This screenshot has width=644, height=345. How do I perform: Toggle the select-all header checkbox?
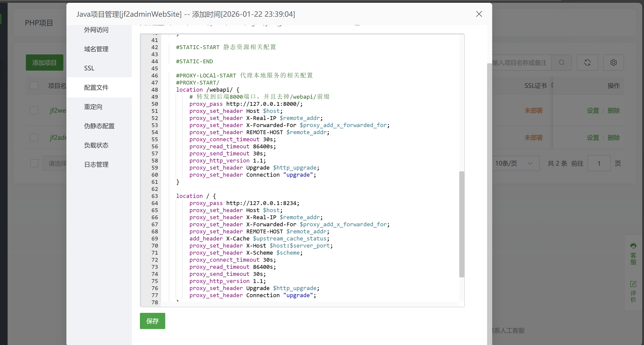(34, 85)
